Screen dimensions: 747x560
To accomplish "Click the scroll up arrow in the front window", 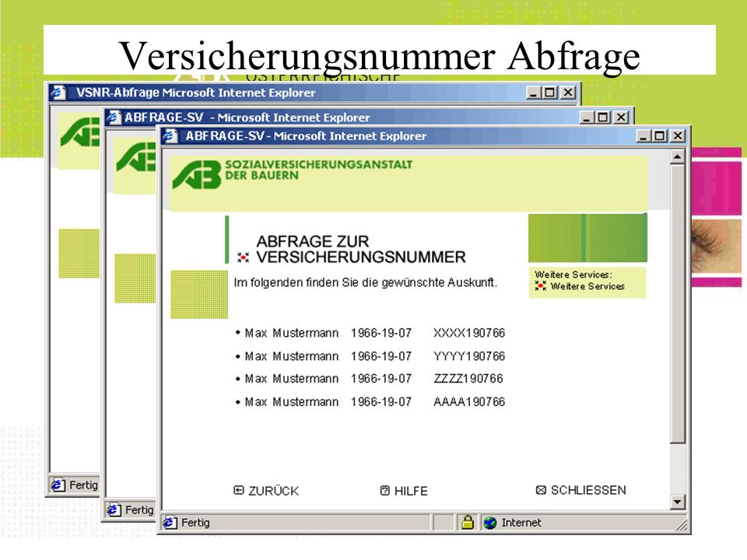I will [677, 156].
